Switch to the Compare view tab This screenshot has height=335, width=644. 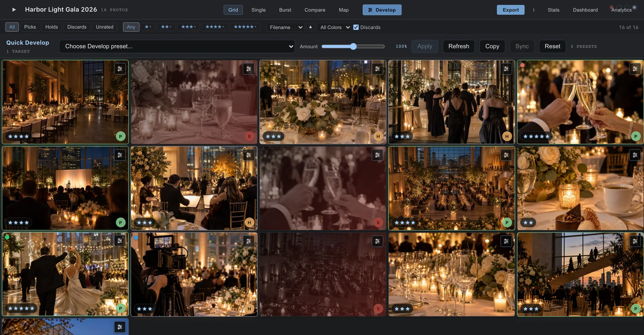point(315,10)
